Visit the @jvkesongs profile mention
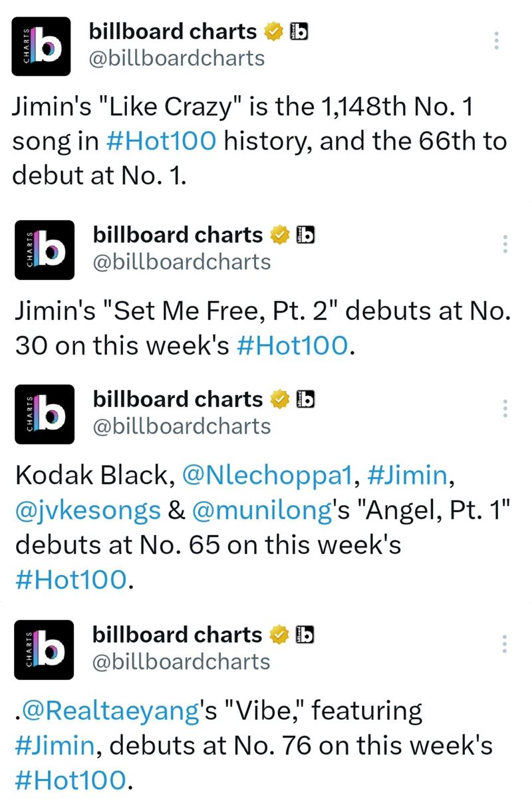Screen dimensions: 532x807 point(87,510)
